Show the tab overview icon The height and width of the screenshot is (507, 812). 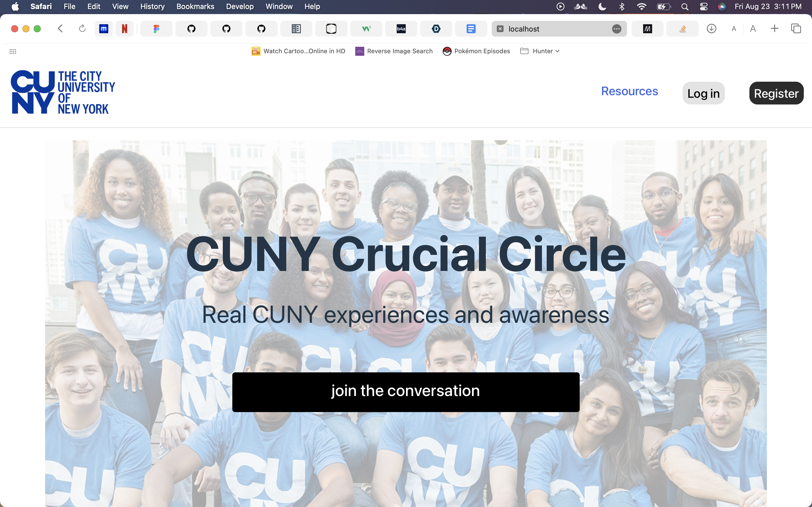[796, 28]
